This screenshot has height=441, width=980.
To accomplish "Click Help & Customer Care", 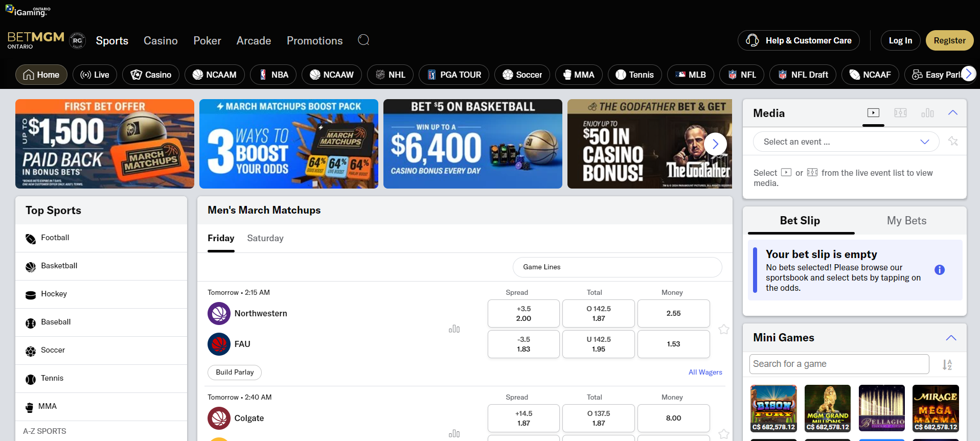I will click(x=799, y=40).
